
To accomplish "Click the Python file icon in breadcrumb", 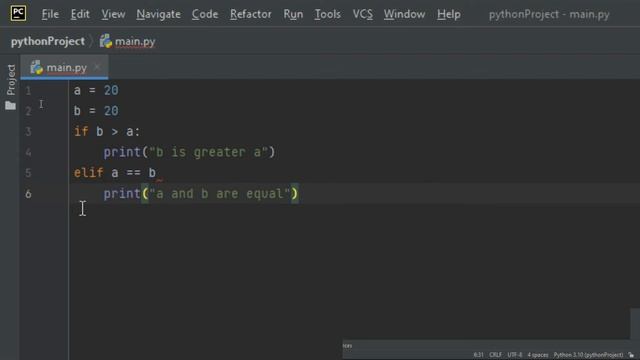I will coord(106,41).
